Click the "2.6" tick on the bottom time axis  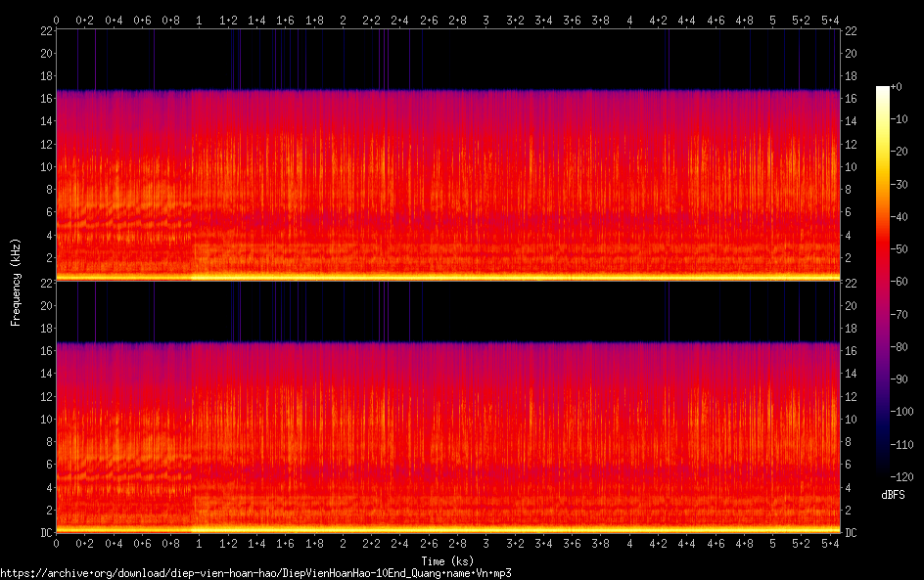tap(429, 544)
